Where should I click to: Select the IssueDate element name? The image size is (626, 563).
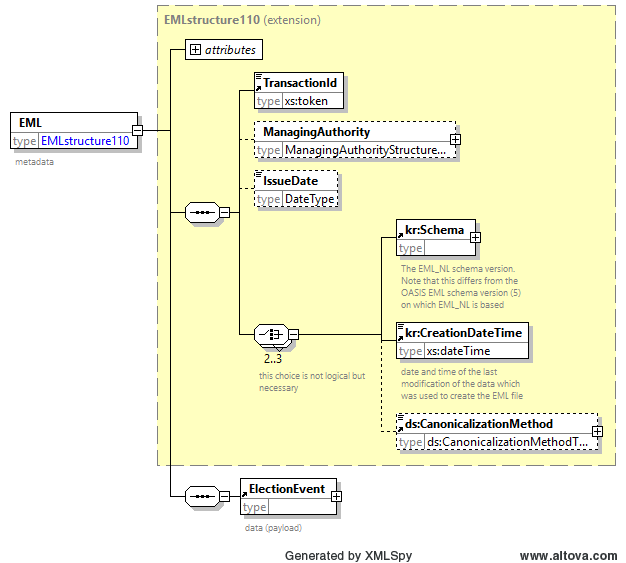click(x=291, y=181)
